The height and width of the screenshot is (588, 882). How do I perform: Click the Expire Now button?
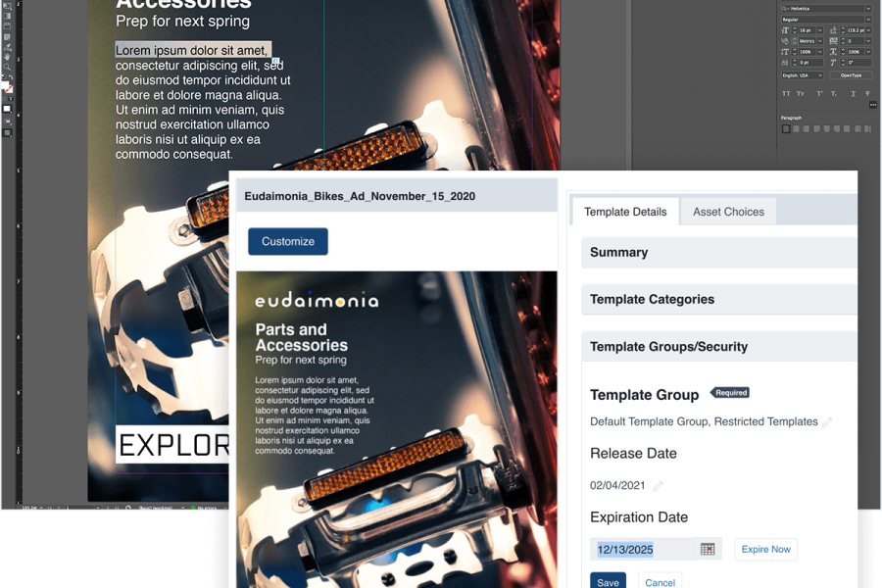(765, 550)
